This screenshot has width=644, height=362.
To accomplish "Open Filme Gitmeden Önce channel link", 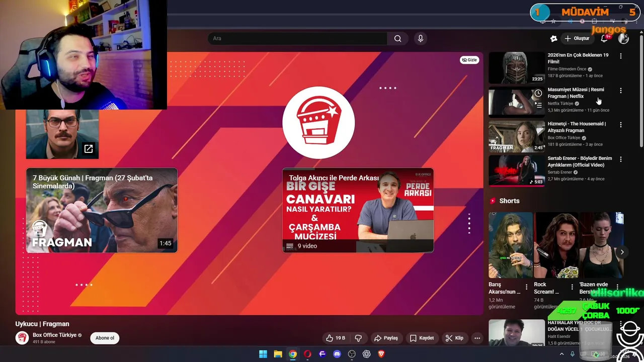I will click(x=567, y=69).
